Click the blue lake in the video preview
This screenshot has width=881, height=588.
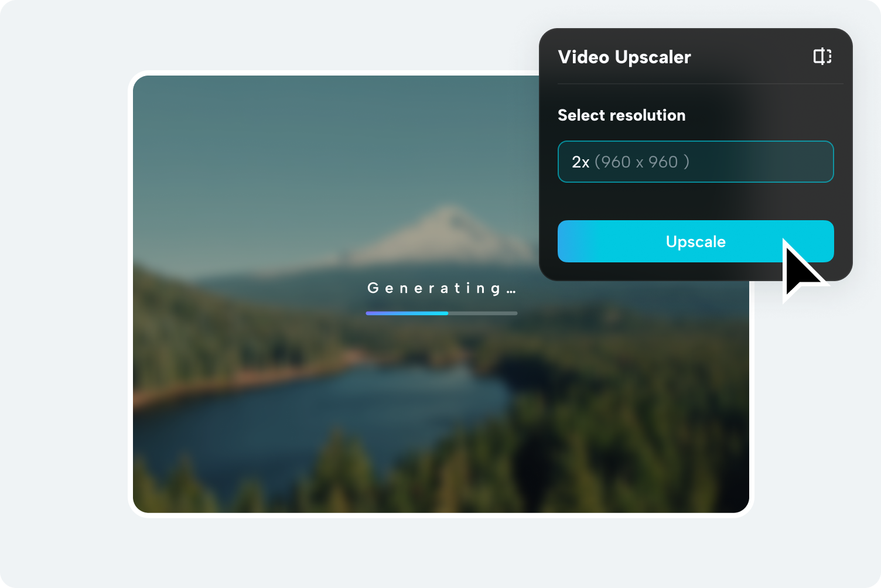pyautogui.click(x=328, y=410)
